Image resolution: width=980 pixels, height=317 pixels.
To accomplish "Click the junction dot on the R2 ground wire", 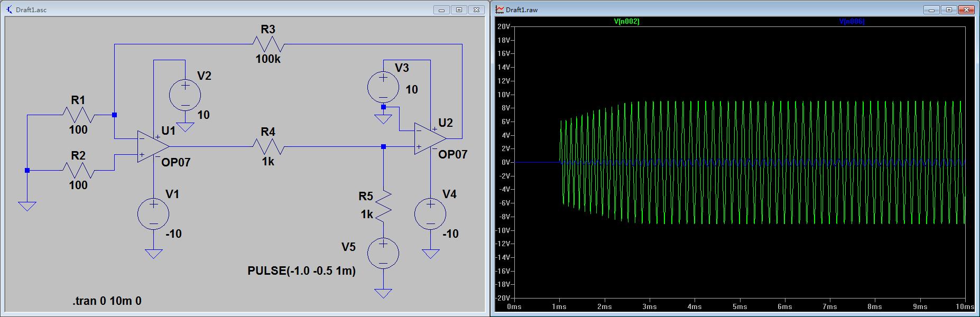I will (27, 170).
